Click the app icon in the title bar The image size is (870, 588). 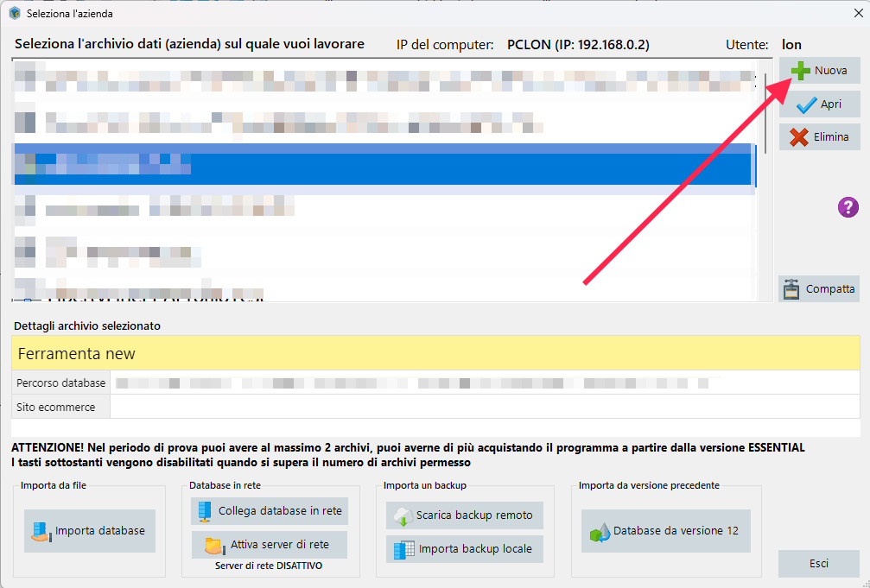pos(14,13)
